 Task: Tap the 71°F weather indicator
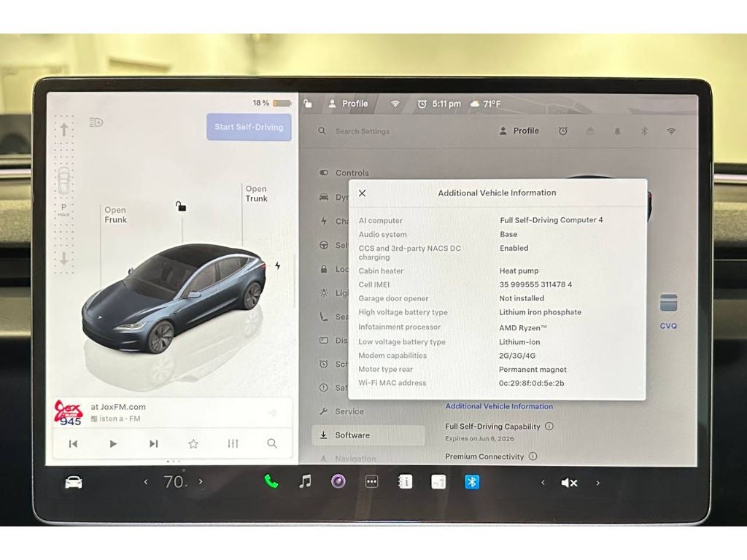486,104
